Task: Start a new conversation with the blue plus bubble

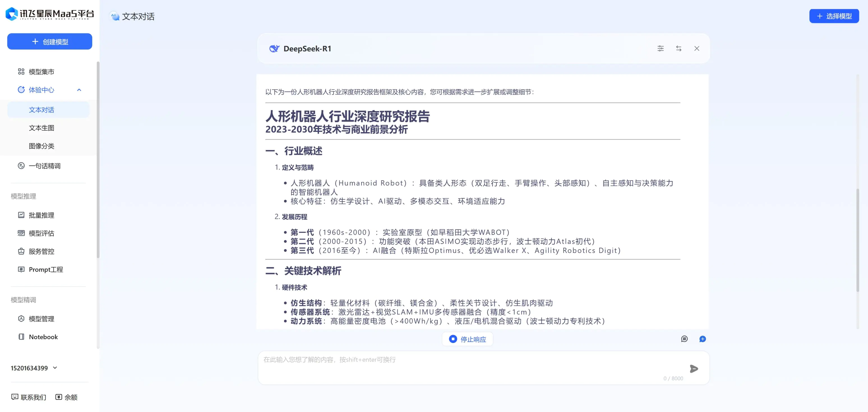Action: pos(703,339)
